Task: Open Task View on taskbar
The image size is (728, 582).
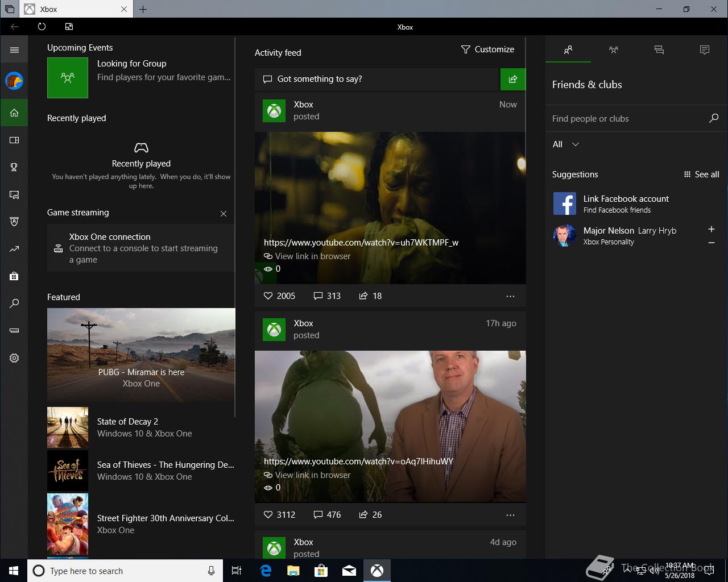Action: click(237, 571)
